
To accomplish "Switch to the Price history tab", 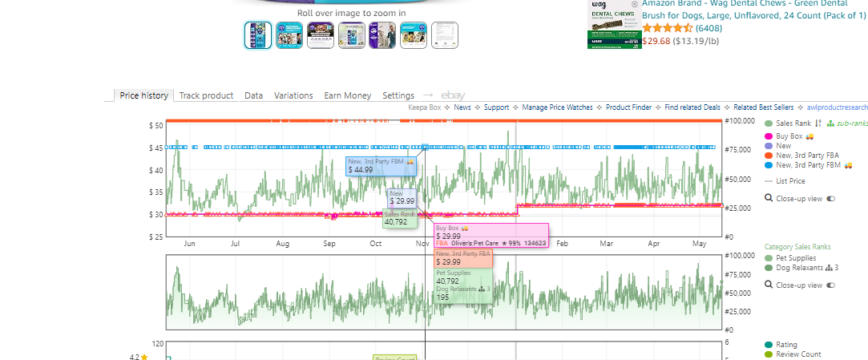I will (x=143, y=95).
